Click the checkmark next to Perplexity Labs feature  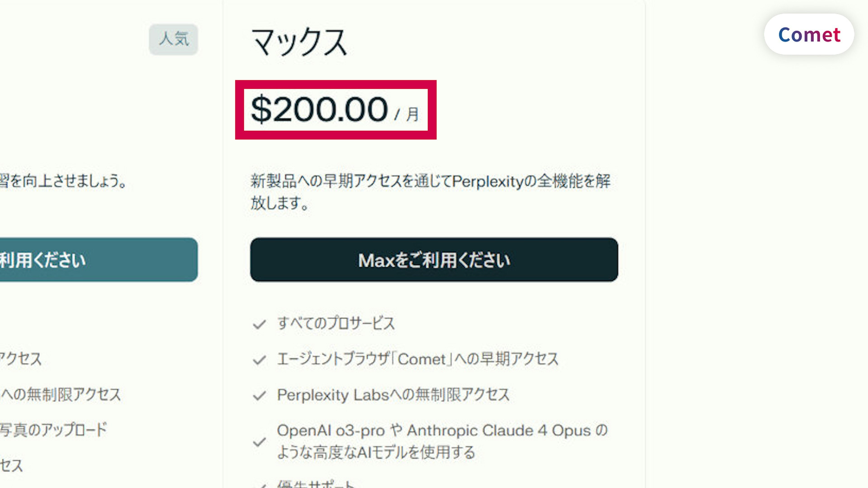point(259,395)
